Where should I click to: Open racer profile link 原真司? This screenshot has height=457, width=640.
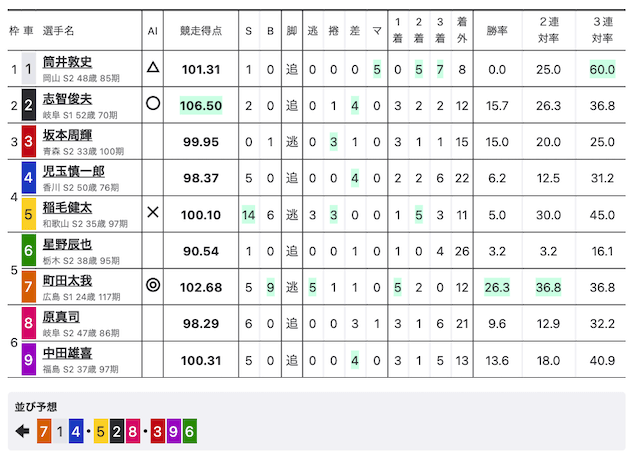[x=61, y=317]
